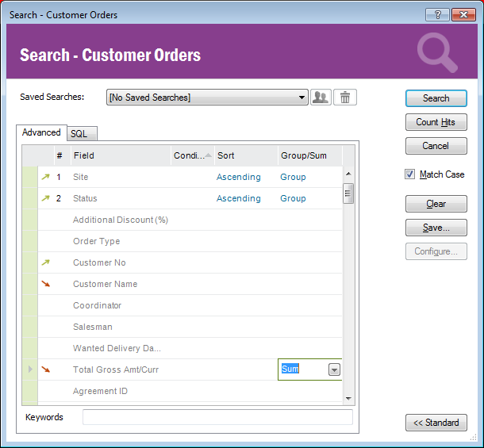Open the Saved Searches dropdown
The width and height of the screenshot is (484, 448).
[302, 98]
